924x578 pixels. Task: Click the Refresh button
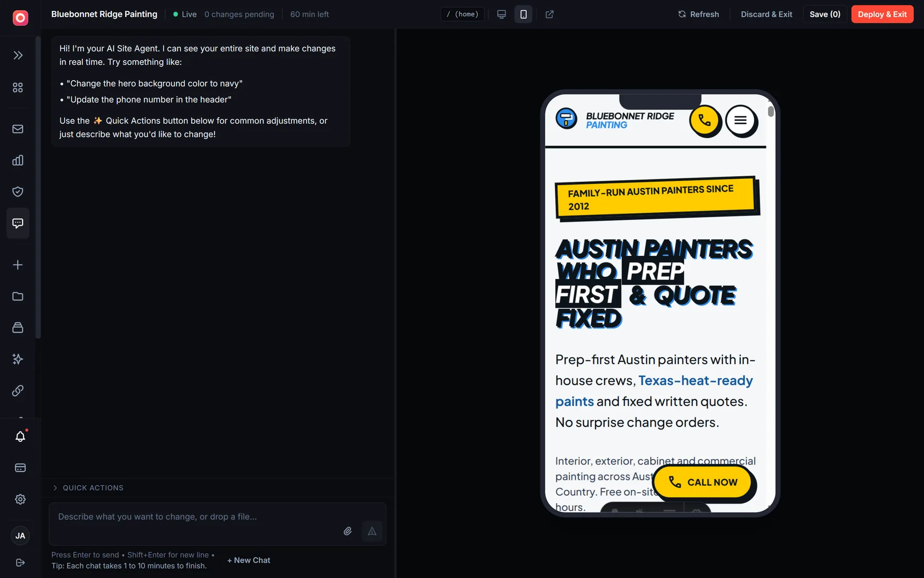click(x=699, y=14)
